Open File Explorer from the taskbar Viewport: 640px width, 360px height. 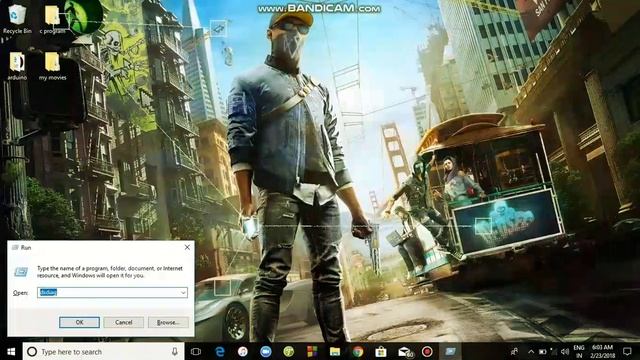pos(335,351)
